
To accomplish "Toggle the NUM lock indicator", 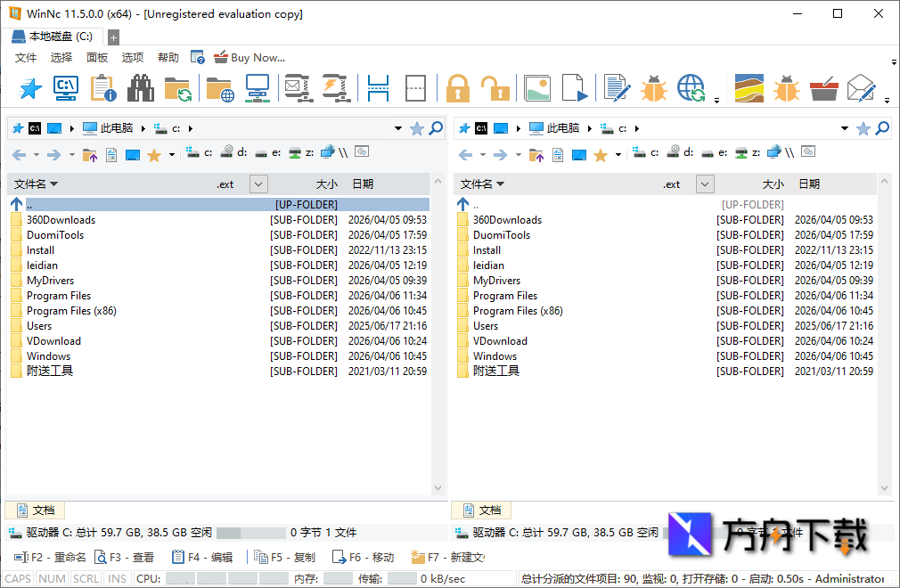I will (x=52, y=578).
